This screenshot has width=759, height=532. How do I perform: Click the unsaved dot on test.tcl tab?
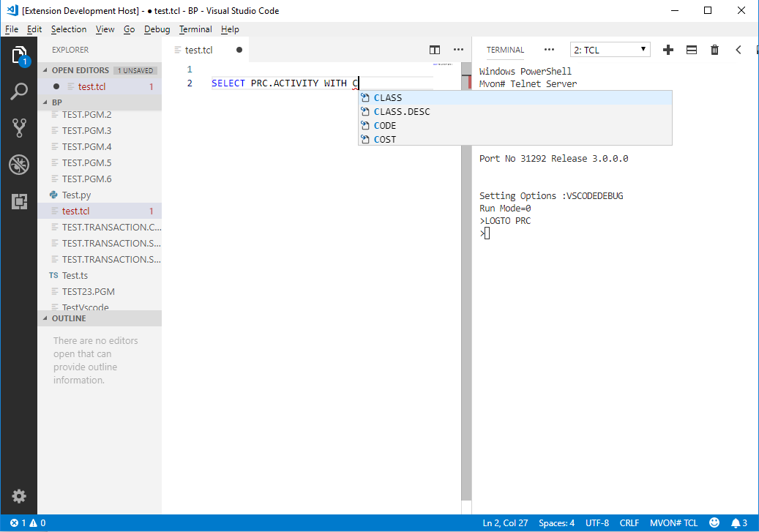point(239,50)
